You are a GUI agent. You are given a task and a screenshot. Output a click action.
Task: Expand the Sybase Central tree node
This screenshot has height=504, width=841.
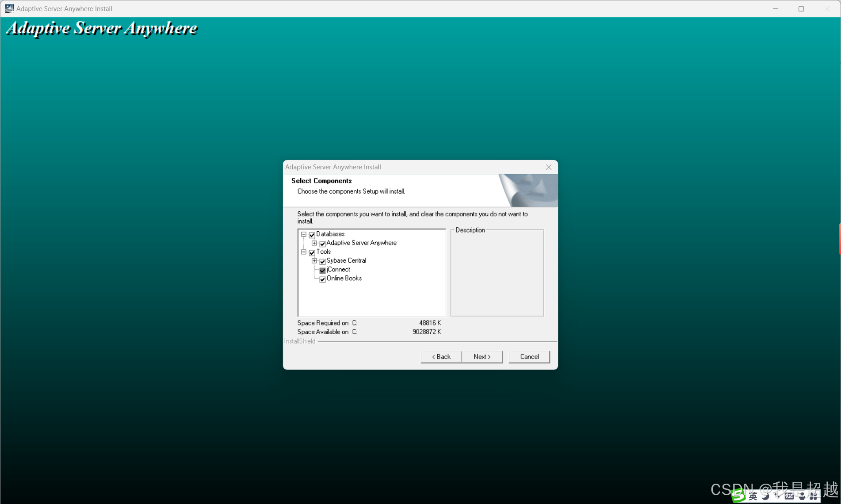pyautogui.click(x=314, y=261)
